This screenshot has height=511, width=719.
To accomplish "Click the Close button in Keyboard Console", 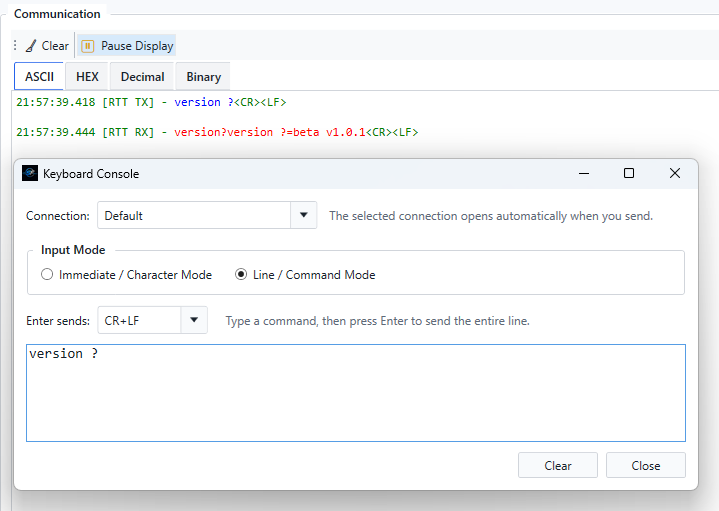I will [x=646, y=465].
